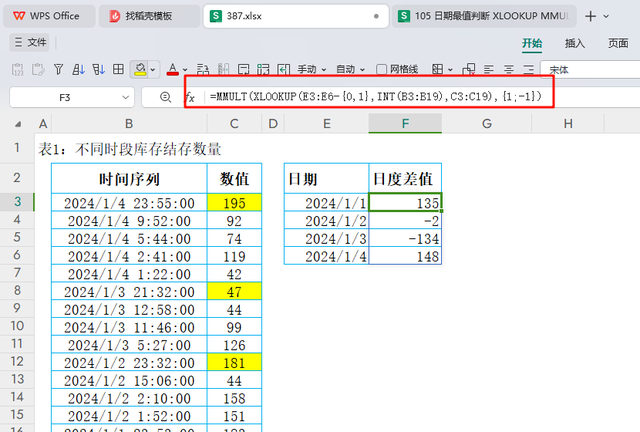Select column F header

[405, 124]
